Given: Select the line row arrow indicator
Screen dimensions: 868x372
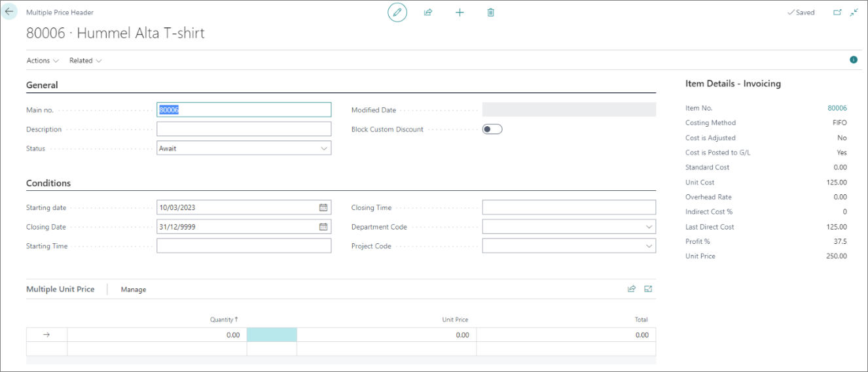Looking at the screenshot, I should click(x=46, y=335).
